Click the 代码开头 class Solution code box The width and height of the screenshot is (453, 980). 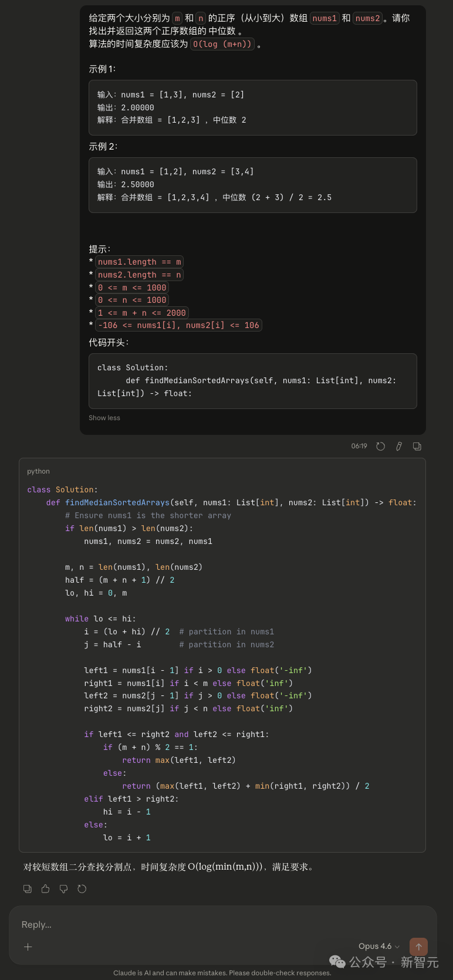point(252,380)
